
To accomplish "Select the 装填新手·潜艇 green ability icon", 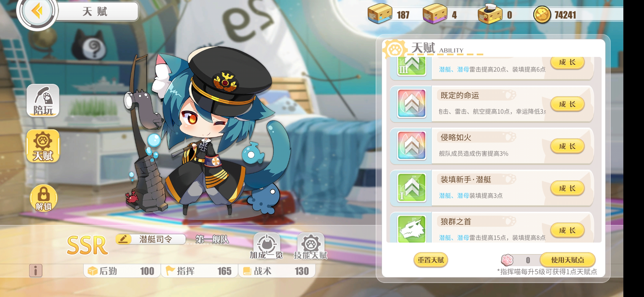I will [412, 187].
